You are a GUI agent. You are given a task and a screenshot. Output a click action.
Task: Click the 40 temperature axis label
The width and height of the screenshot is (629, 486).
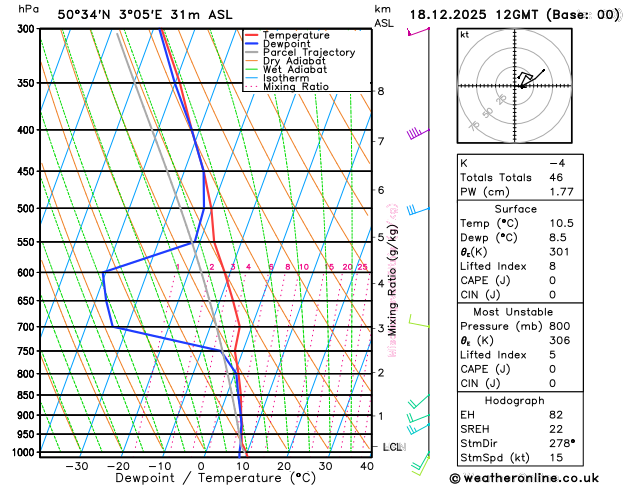point(367,466)
